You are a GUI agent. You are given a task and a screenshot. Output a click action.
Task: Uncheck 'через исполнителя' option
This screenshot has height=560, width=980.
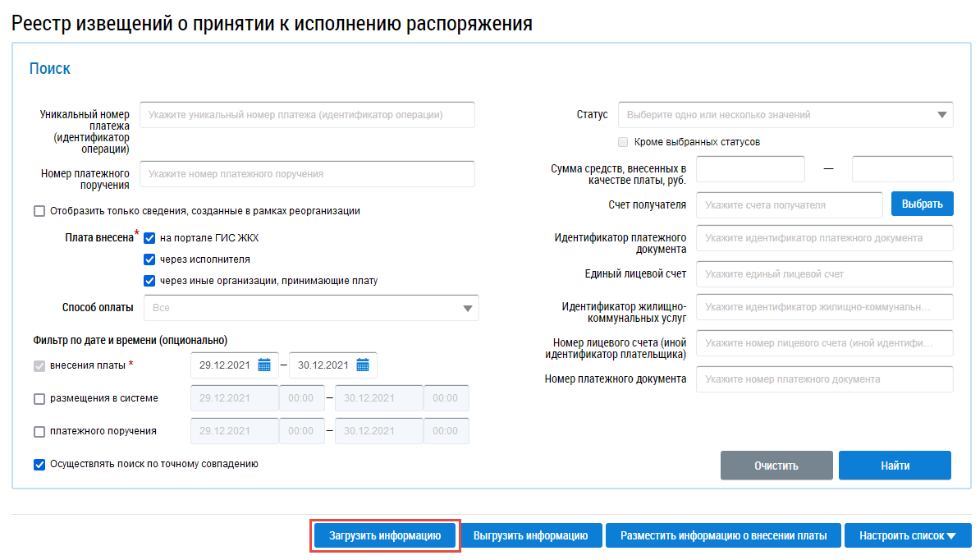pyautogui.click(x=149, y=259)
